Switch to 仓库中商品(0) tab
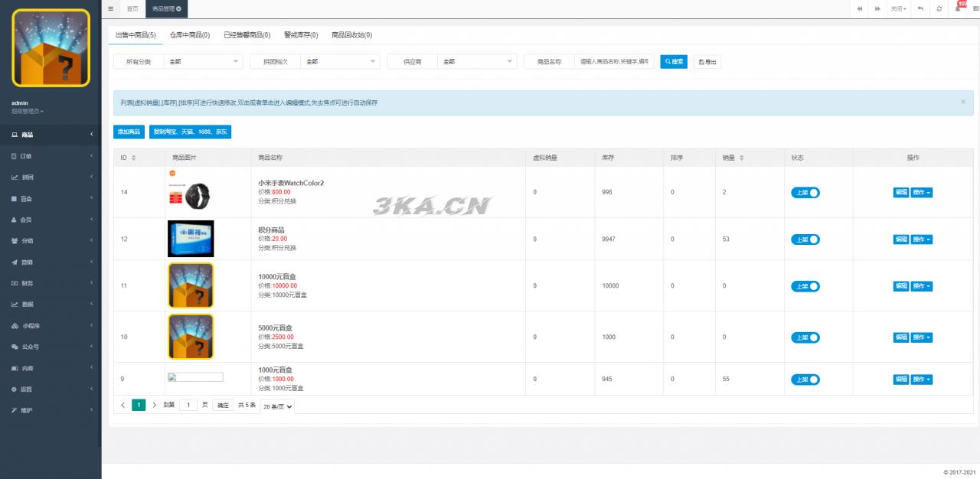 [189, 35]
